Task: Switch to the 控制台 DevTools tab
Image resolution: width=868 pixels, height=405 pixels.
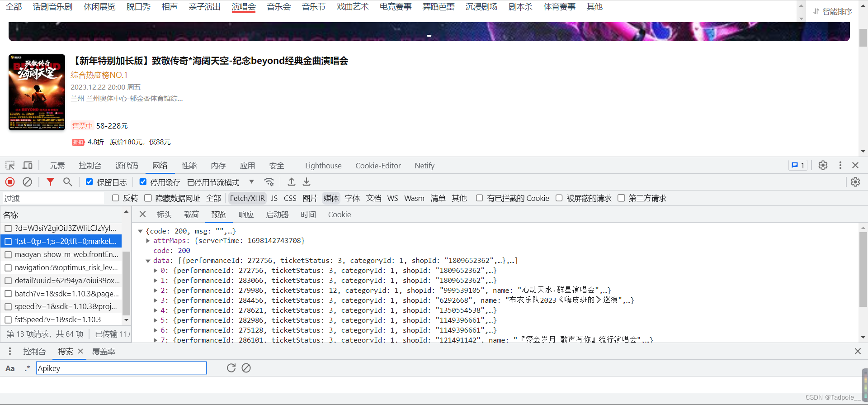Action: (x=90, y=166)
